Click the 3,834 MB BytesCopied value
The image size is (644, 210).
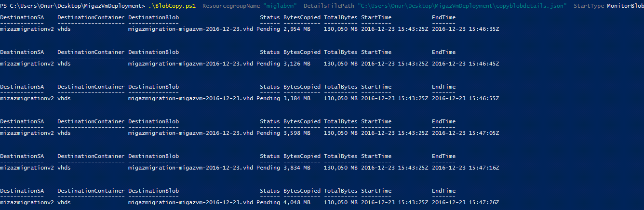click(x=297, y=168)
